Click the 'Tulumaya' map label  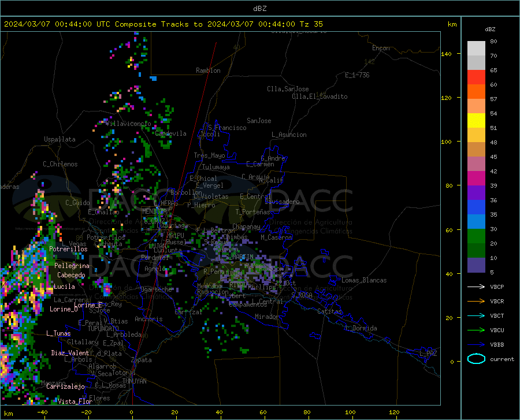coord(216,167)
